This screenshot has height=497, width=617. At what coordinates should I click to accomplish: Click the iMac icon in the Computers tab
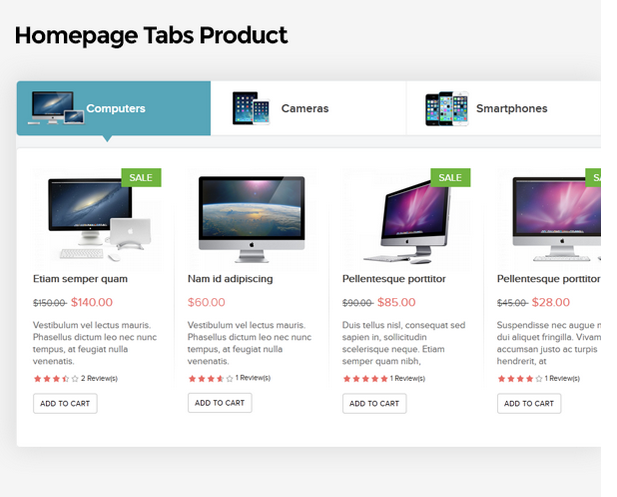56,108
